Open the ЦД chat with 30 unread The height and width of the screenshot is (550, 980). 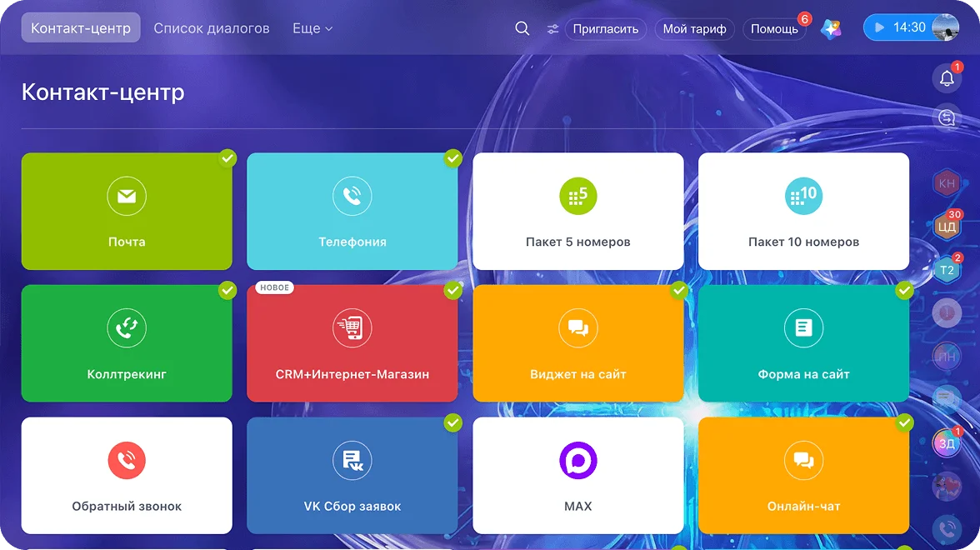947,227
